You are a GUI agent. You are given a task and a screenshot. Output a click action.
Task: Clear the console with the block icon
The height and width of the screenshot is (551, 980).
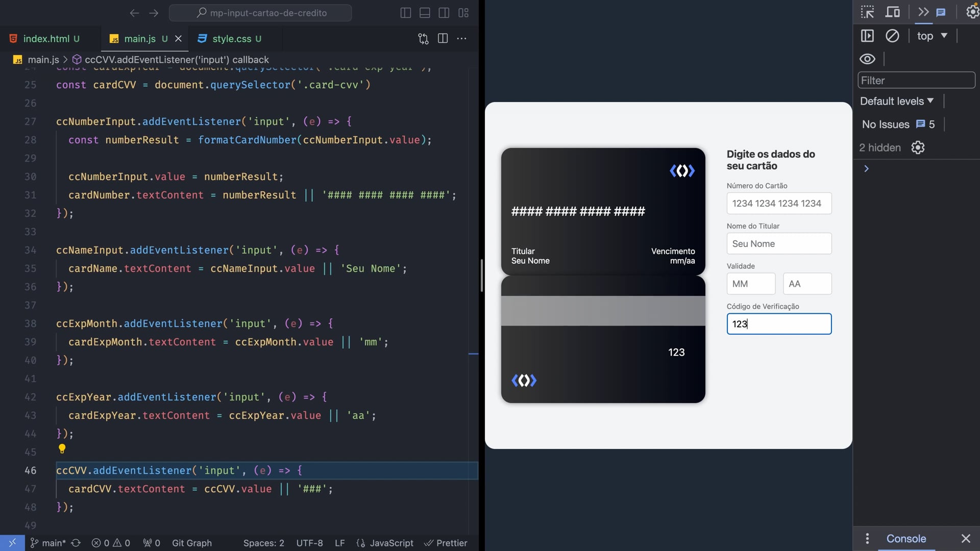pyautogui.click(x=892, y=36)
